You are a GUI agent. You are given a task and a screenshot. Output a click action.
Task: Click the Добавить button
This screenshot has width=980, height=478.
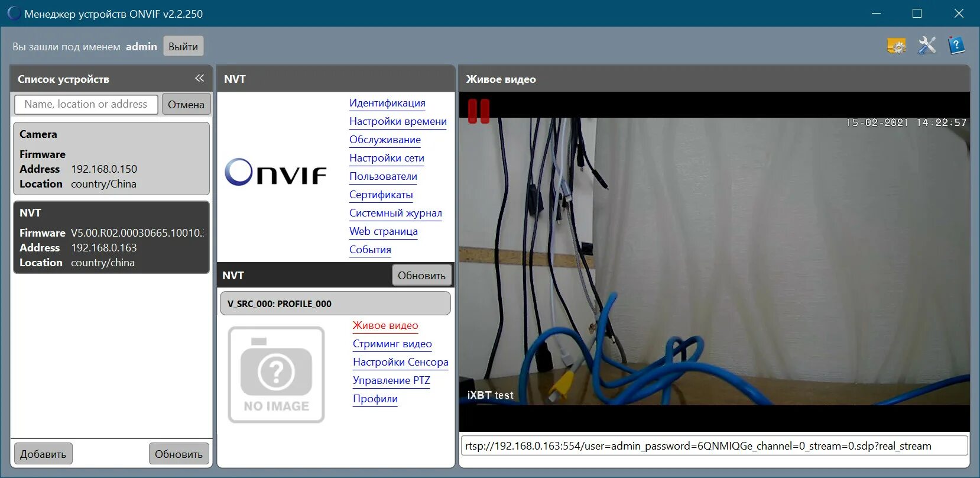coord(43,454)
